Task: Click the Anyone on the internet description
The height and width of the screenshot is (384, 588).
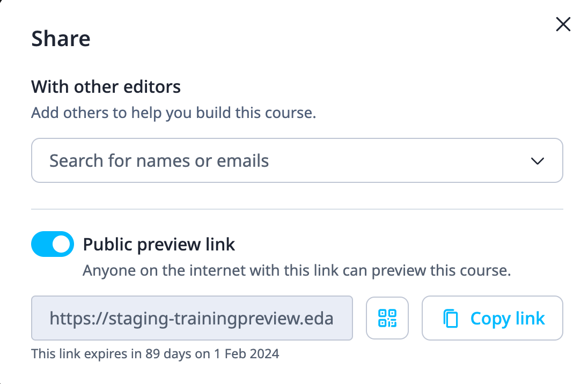Action: pyautogui.click(x=296, y=270)
